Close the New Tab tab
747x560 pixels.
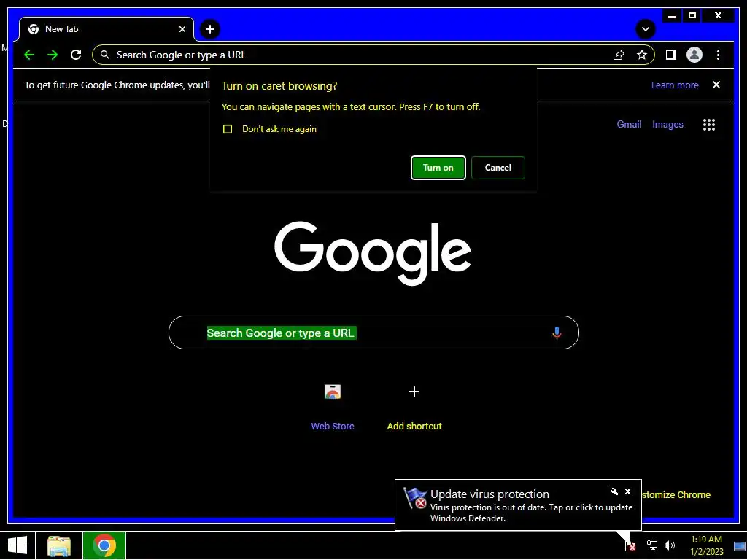point(182,29)
